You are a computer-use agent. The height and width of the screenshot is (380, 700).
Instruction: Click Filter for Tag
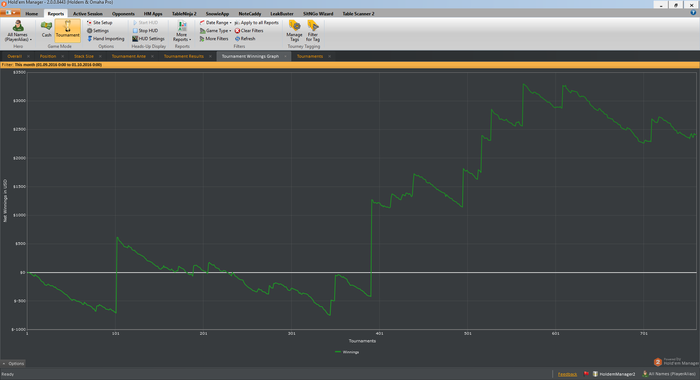point(312,31)
